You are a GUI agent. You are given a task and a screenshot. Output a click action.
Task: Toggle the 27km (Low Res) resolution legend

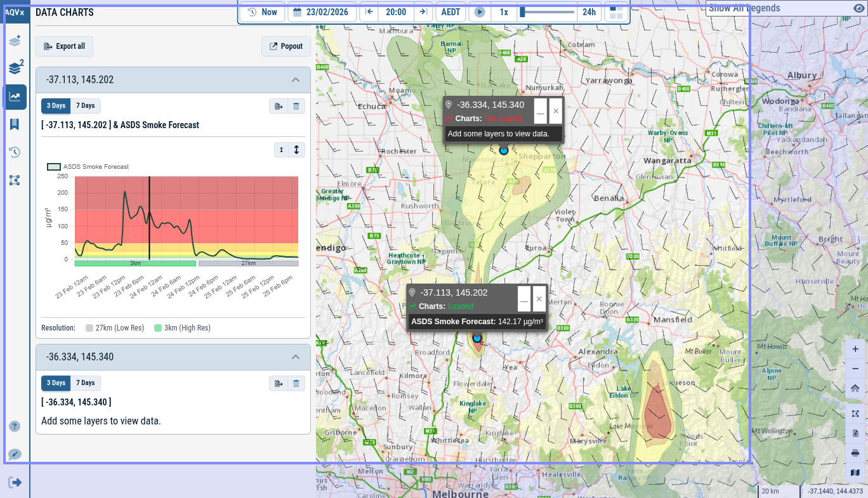coord(115,328)
